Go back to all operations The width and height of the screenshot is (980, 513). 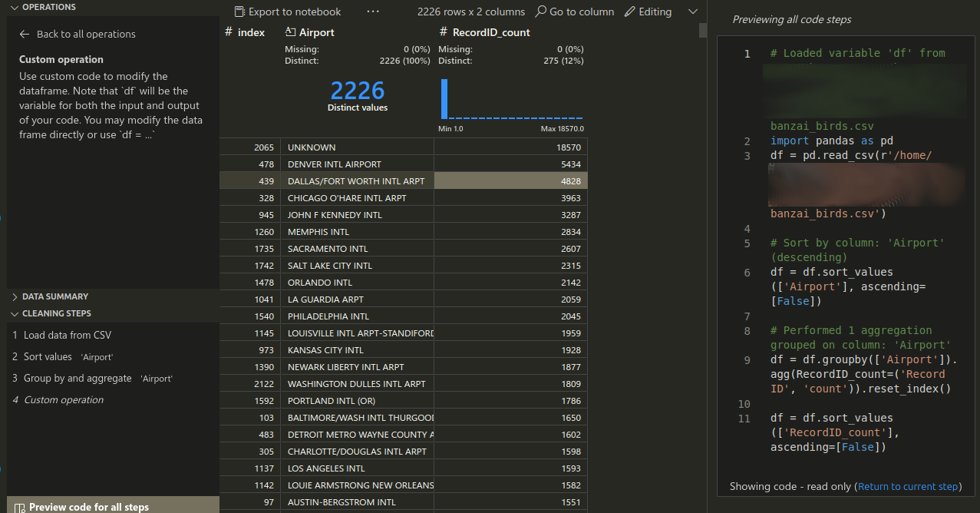[78, 34]
